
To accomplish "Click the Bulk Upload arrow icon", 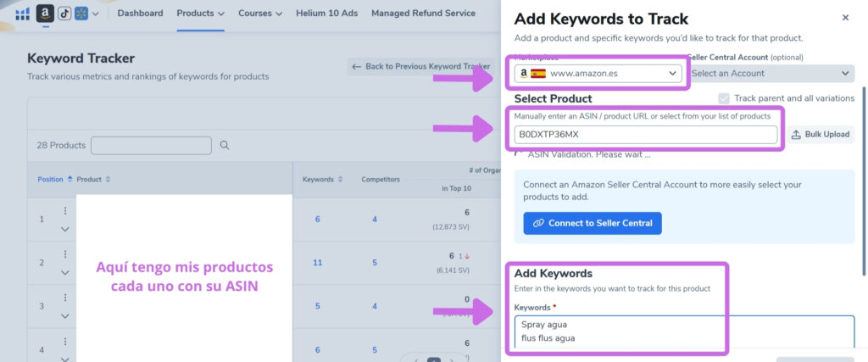I will tap(796, 135).
